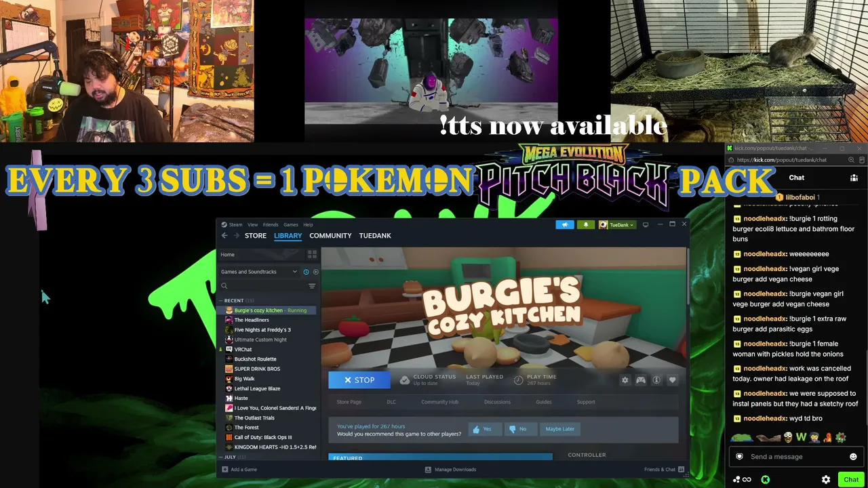Click green Kick logo below chat input
This screenshot has width=868, height=488.
coord(766,480)
